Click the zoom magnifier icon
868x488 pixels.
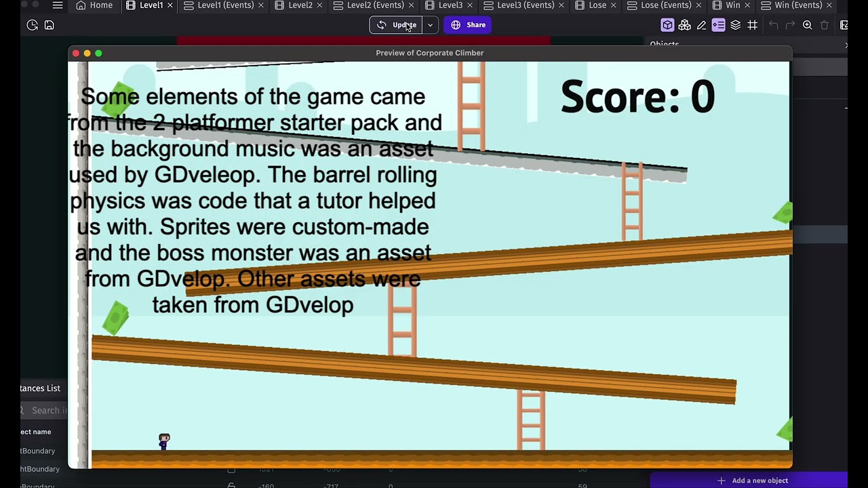coord(807,25)
